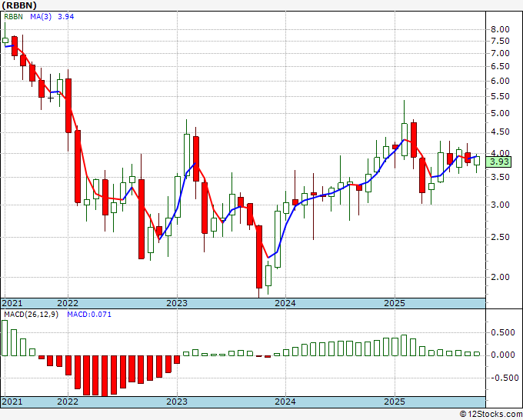The image size is (523, 420).
Task: Click the (RBBN) ticker title
Action: point(19,5)
